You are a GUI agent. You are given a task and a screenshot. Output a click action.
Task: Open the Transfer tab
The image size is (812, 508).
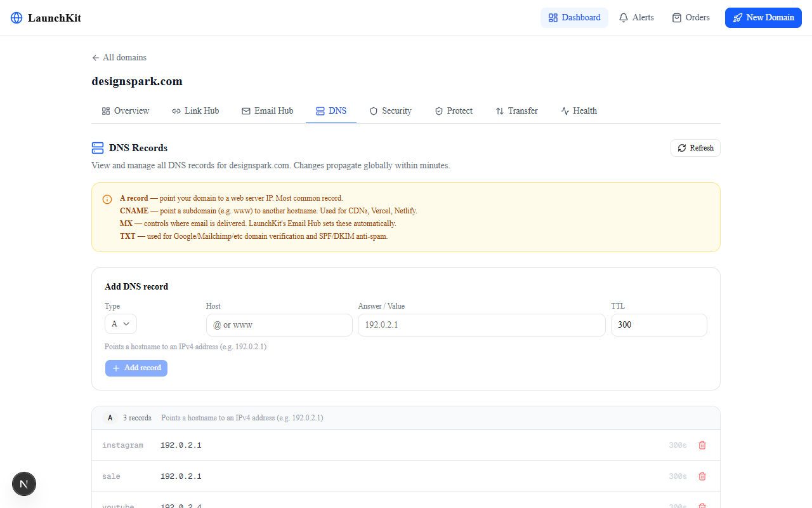(x=516, y=111)
